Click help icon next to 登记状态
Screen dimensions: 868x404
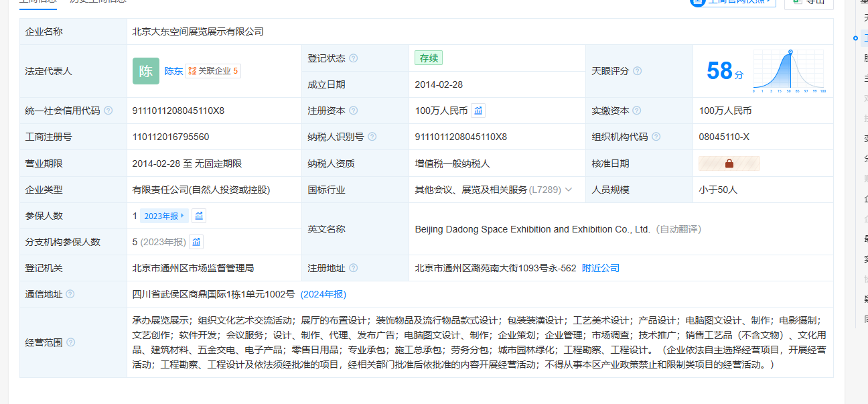coord(353,58)
